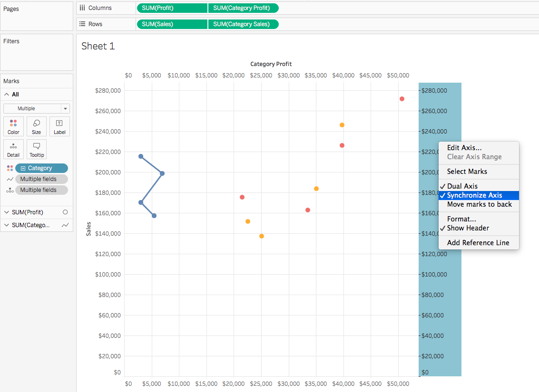Open the Label marks card button
The width and height of the screenshot is (539, 392).
click(59, 126)
